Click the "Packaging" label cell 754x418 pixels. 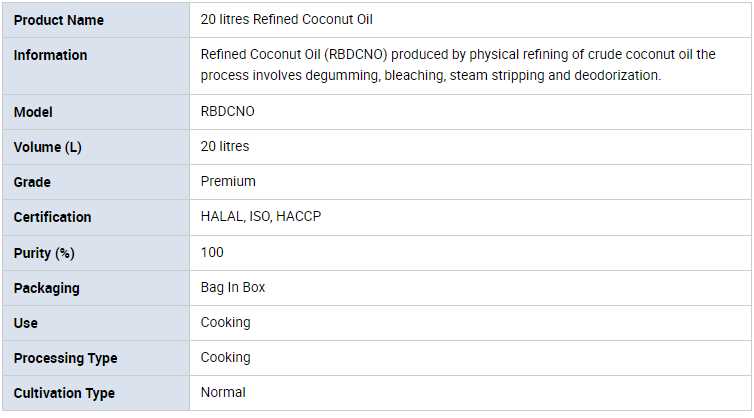pos(46,288)
